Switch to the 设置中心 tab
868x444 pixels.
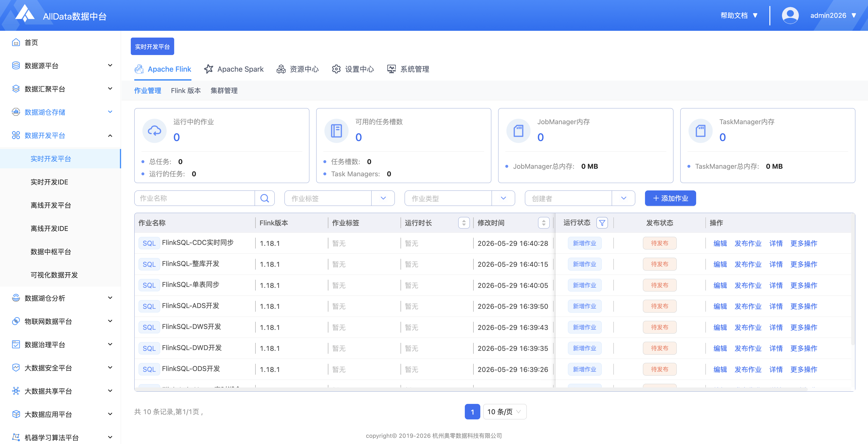(353, 69)
